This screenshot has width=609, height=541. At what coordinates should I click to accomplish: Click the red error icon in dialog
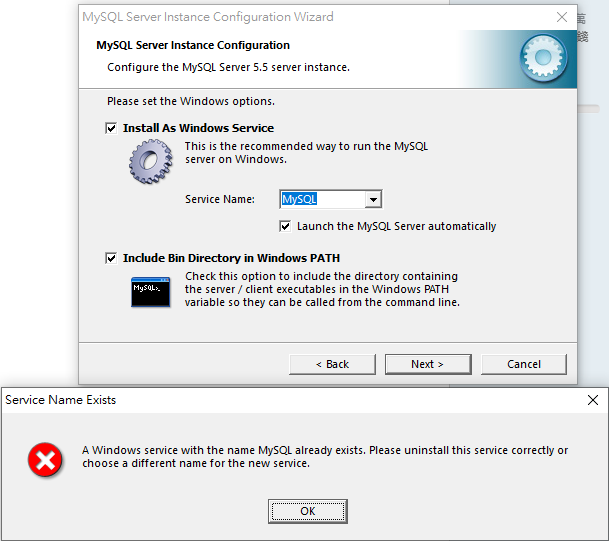(45, 460)
